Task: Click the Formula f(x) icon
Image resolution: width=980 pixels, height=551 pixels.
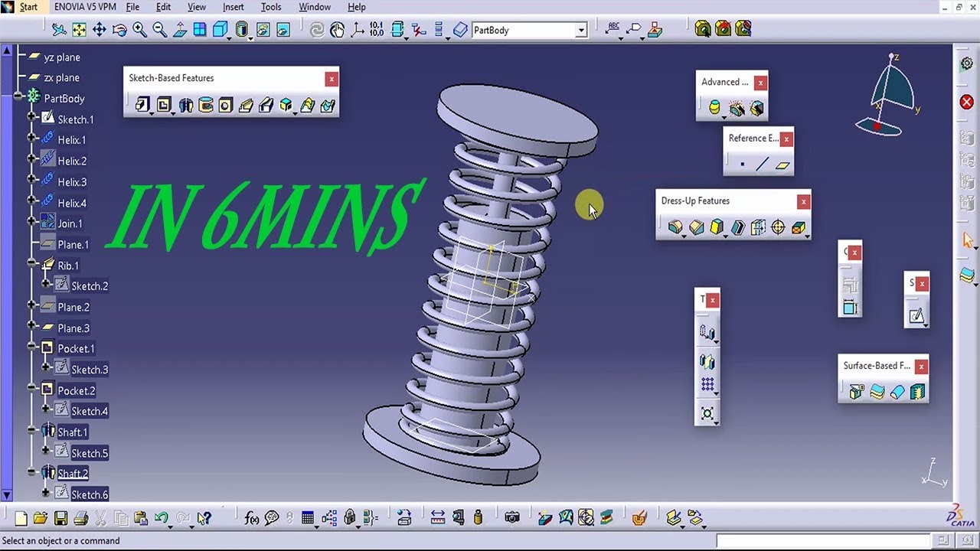Action: 252,518
